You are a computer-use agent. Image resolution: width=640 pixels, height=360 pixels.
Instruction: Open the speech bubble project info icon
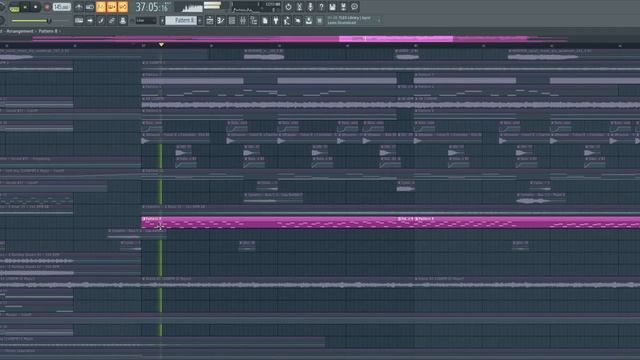point(354,7)
